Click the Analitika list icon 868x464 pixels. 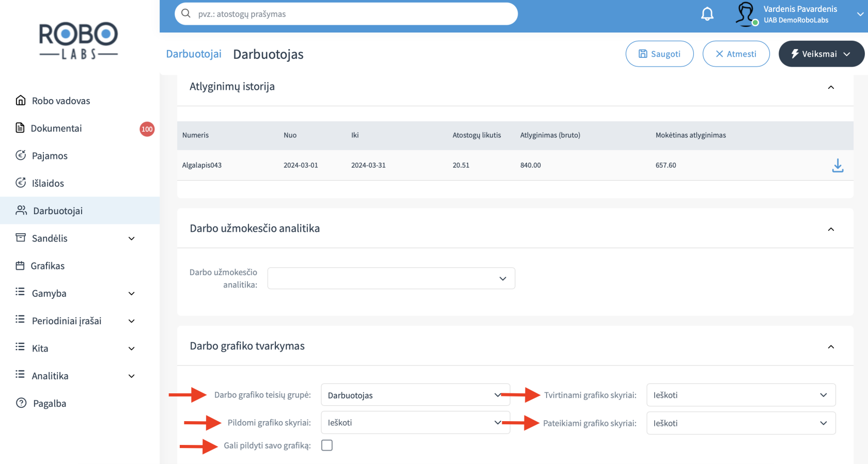20,374
